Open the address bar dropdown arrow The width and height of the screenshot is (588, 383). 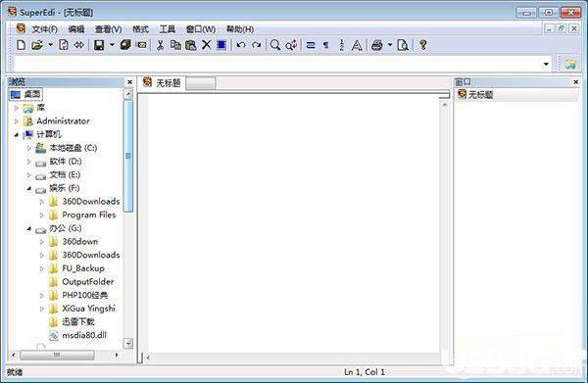[546, 64]
